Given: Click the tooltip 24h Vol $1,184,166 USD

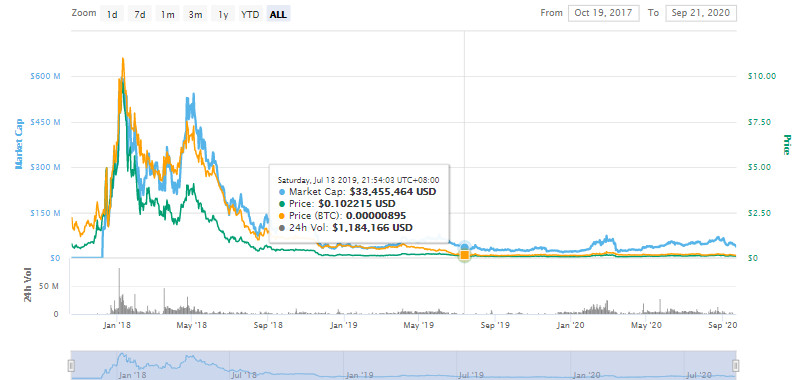Looking at the screenshot, I should 372,227.
